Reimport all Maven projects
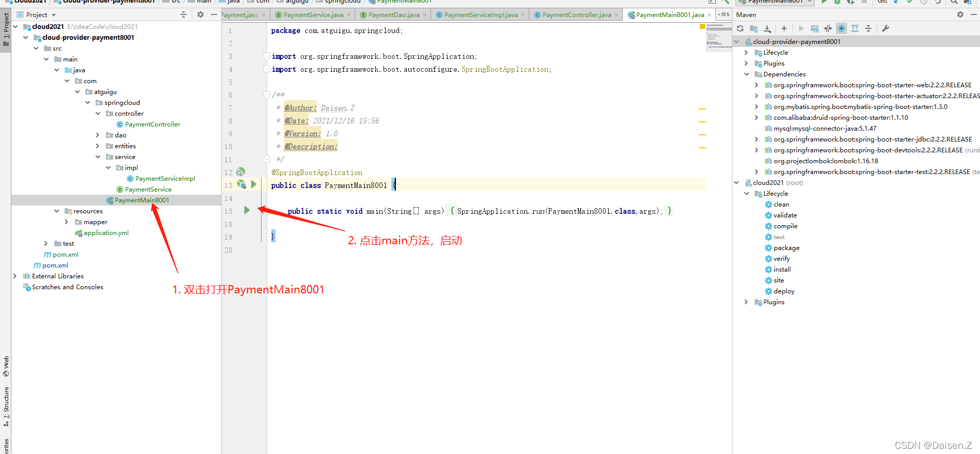Screen dimensions: 980x454 click(x=740, y=28)
